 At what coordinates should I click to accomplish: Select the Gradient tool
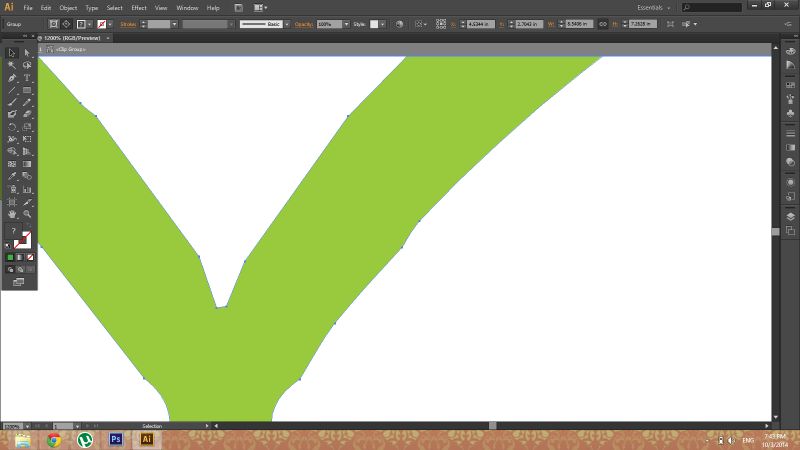[27, 164]
